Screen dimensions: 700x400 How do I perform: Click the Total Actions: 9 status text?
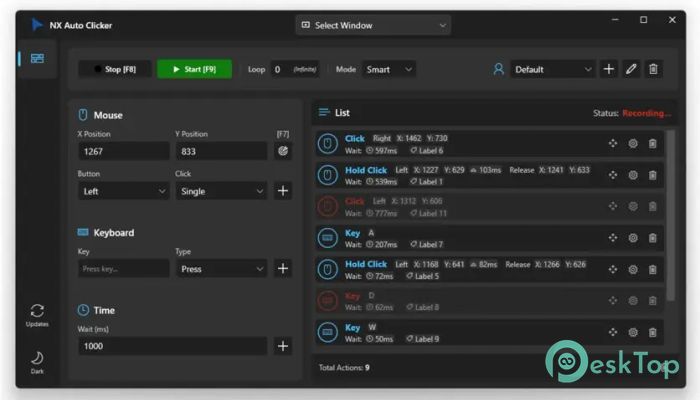tap(344, 367)
